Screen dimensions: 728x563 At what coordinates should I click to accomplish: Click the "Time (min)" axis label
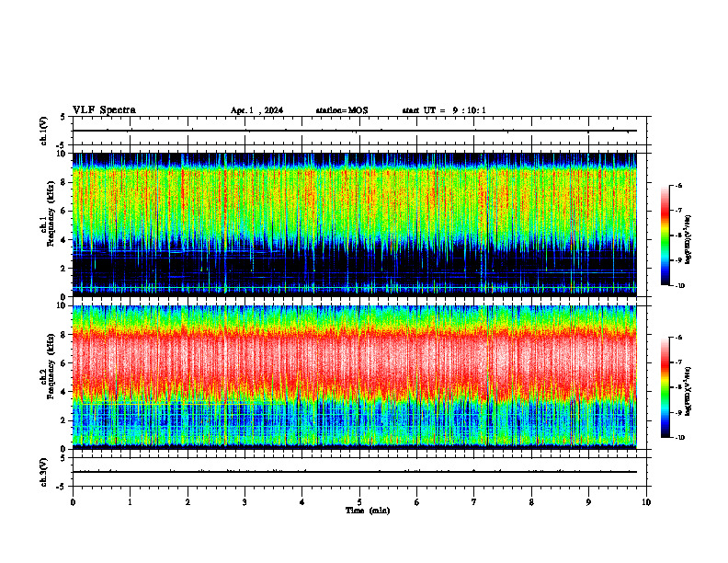(x=368, y=511)
